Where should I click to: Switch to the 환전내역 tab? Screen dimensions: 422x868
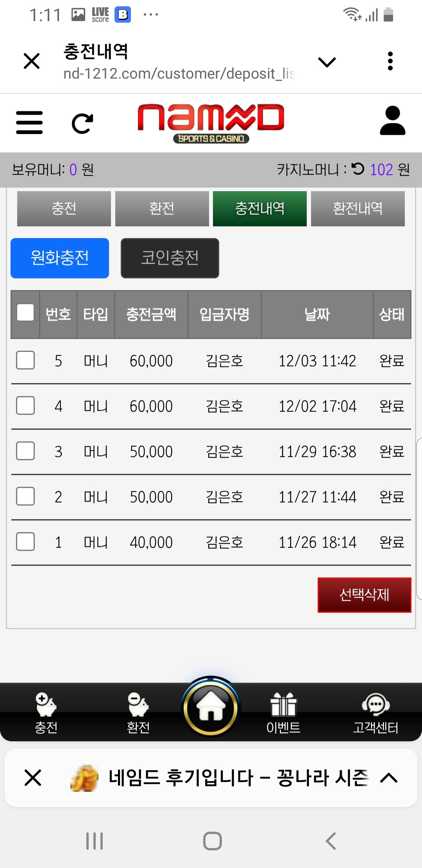pos(358,208)
